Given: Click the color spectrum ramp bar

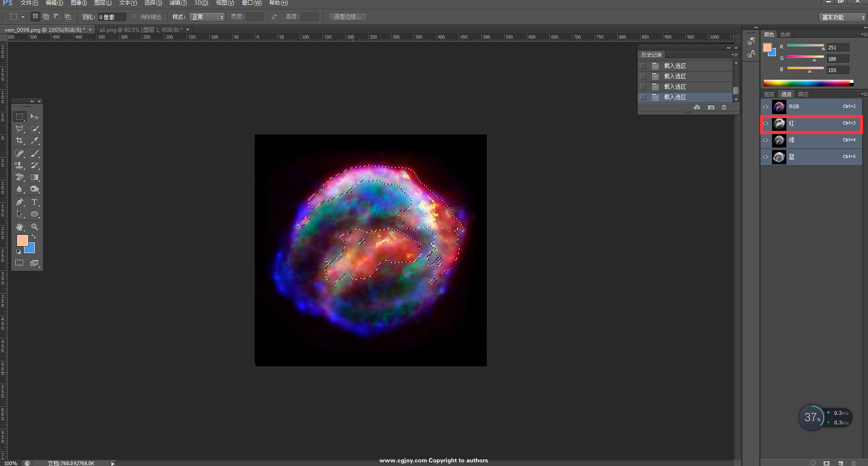Looking at the screenshot, I should [809, 83].
